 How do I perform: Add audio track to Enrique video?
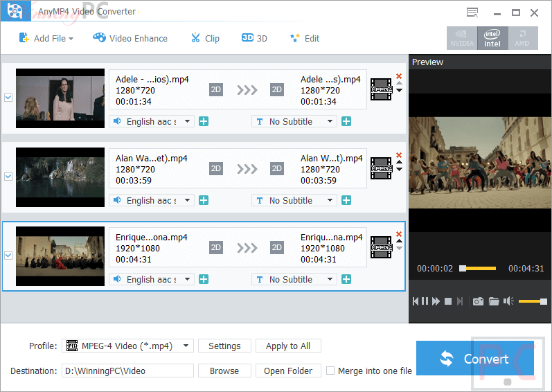tap(204, 279)
